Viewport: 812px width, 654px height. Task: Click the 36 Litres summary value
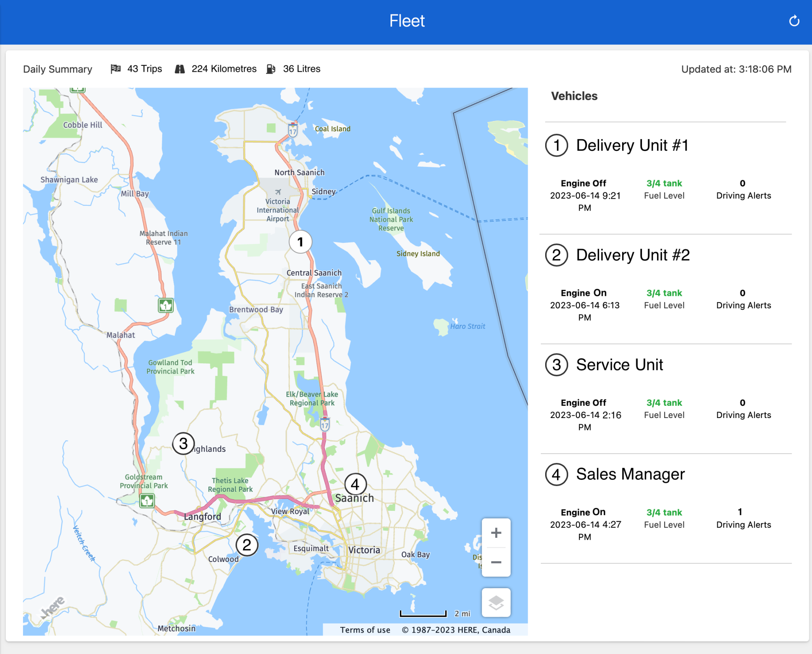(x=301, y=69)
